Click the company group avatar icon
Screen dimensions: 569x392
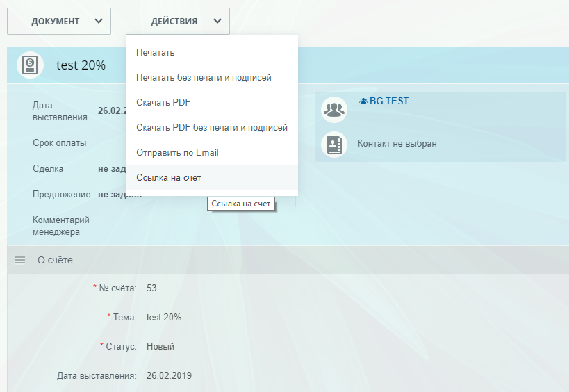pyautogui.click(x=334, y=110)
